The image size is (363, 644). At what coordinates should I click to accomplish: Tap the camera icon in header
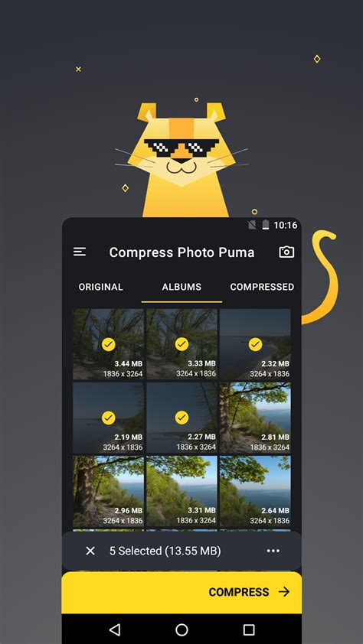286,252
